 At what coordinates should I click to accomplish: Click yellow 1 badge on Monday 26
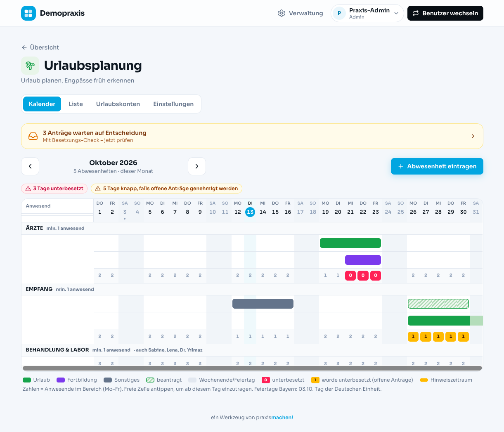click(413, 336)
